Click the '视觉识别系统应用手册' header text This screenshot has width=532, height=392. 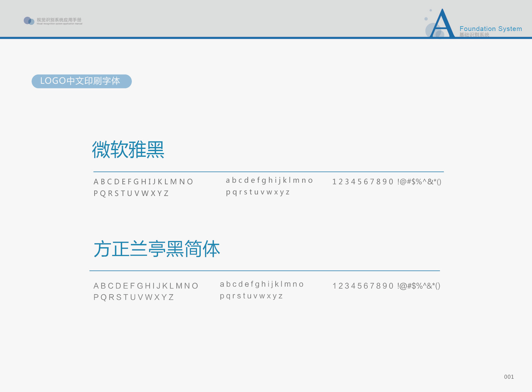click(59, 19)
